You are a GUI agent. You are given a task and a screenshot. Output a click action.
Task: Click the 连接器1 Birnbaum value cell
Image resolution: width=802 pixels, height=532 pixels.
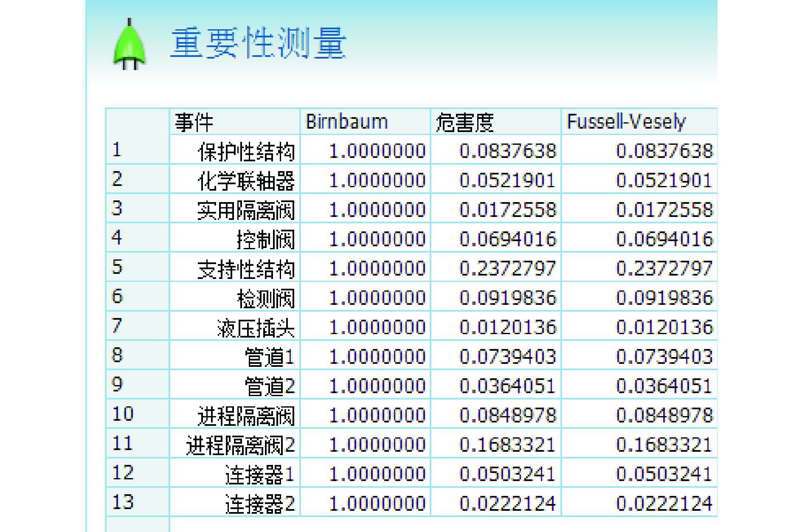click(x=377, y=474)
